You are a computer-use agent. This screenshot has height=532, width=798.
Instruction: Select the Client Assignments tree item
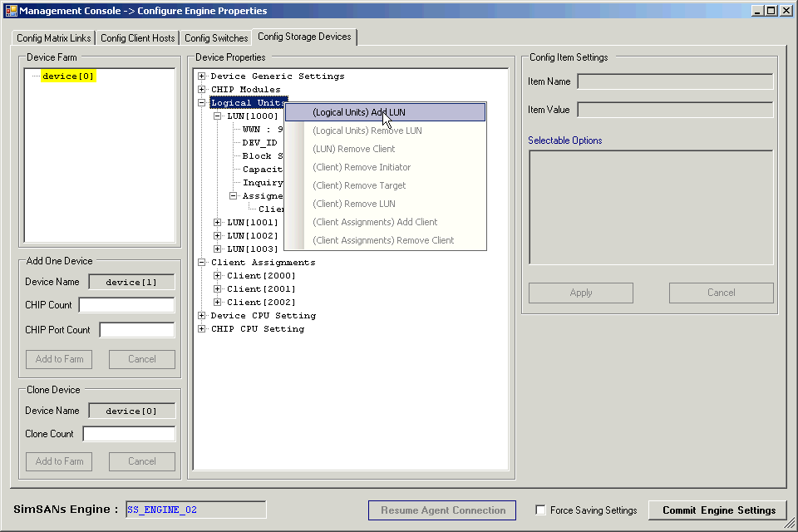tap(264, 262)
